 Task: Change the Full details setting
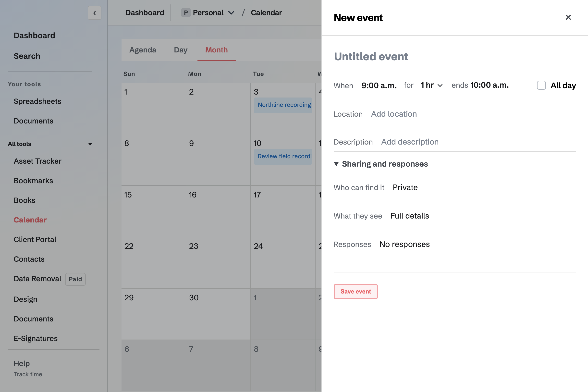tap(410, 216)
